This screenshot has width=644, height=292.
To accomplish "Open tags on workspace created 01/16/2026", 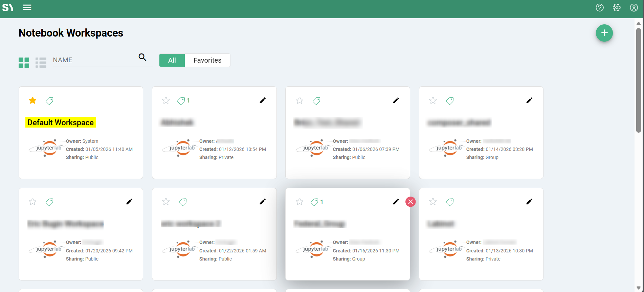I will point(314,202).
